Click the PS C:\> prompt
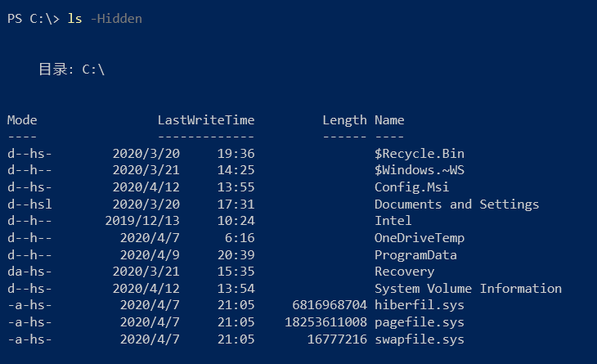597x364 pixels. (34, 19)
